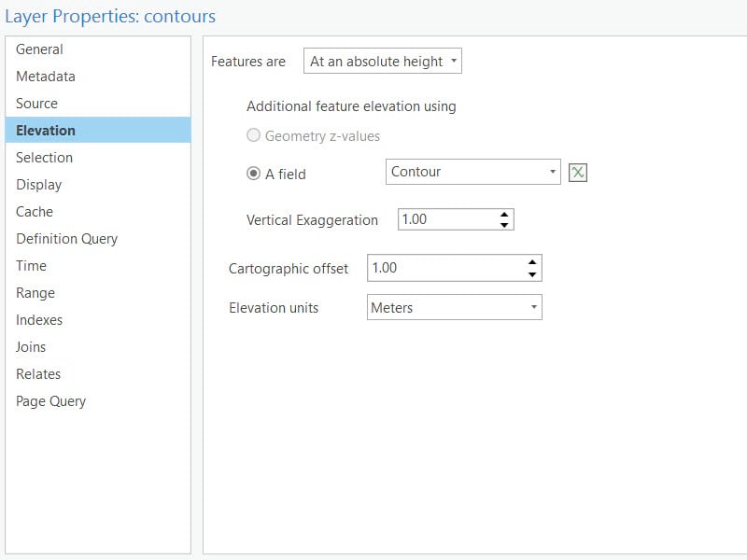Switch to the General page
Viewport: 747px width, 560px height.
click(41, 49)
